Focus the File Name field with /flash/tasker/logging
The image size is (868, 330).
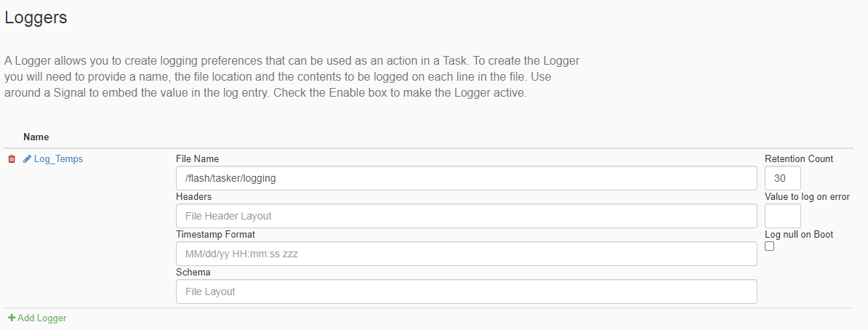[x=466, y=178]
